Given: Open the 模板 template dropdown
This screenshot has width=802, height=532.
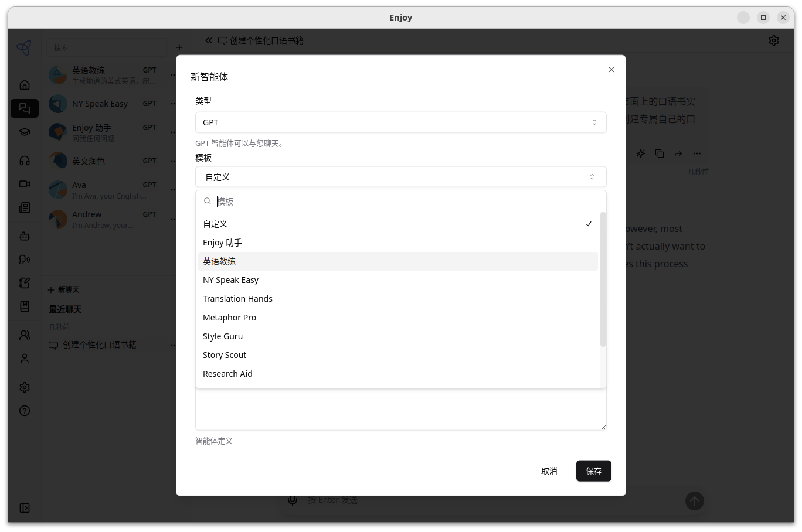Looking at the screenshot, I should pyautogui.click(x=400, y=176).
